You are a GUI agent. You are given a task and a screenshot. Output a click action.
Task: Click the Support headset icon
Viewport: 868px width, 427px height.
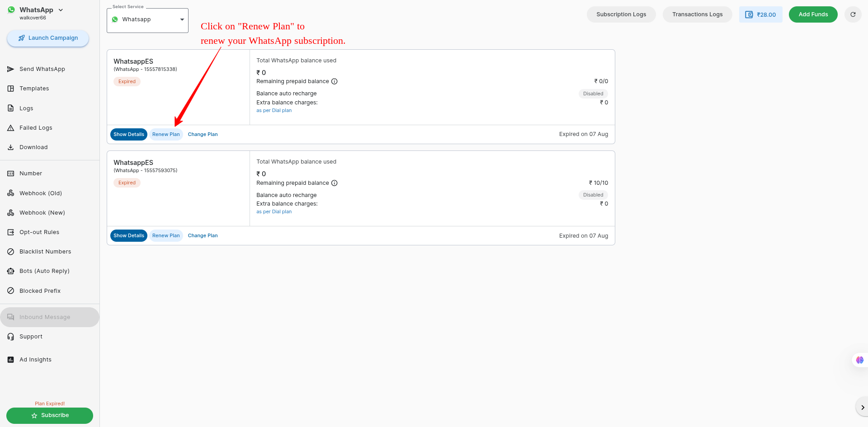coord(10,337)
